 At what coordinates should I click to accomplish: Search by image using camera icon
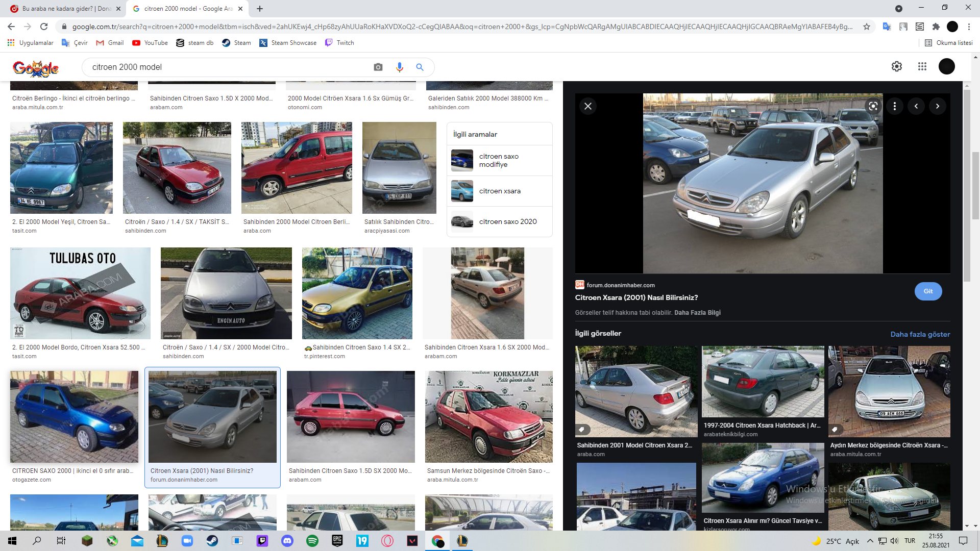(x=378, y=67)
